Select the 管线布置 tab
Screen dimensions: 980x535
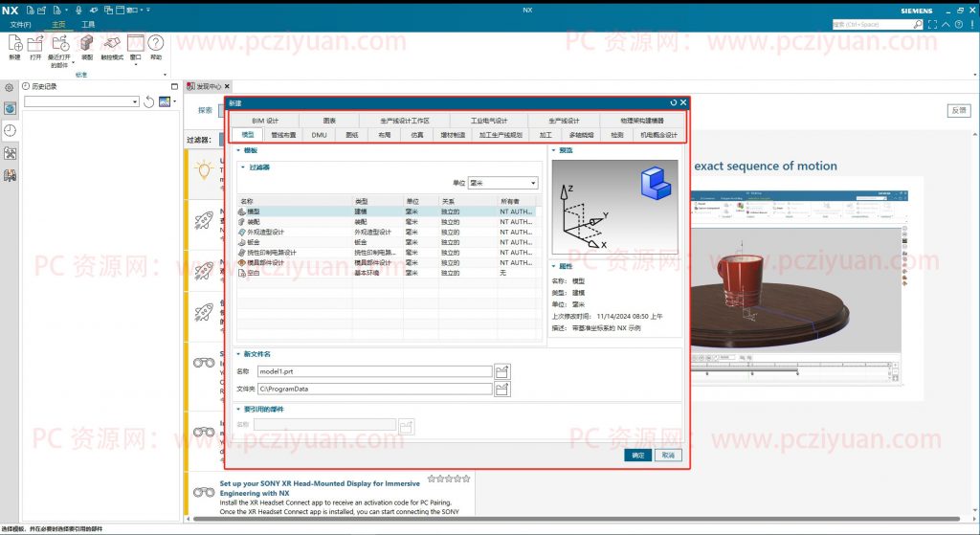283,135
